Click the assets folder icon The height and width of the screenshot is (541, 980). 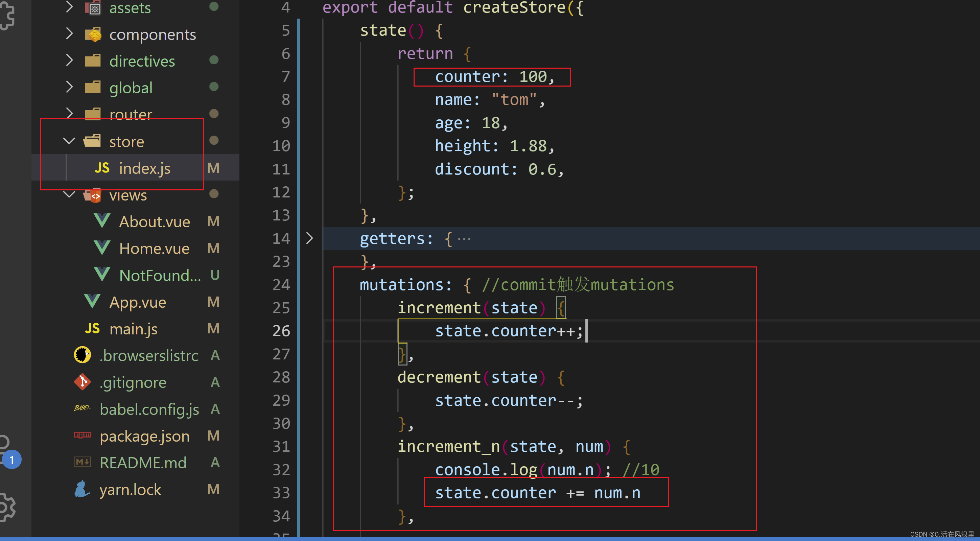click(93, 7)
